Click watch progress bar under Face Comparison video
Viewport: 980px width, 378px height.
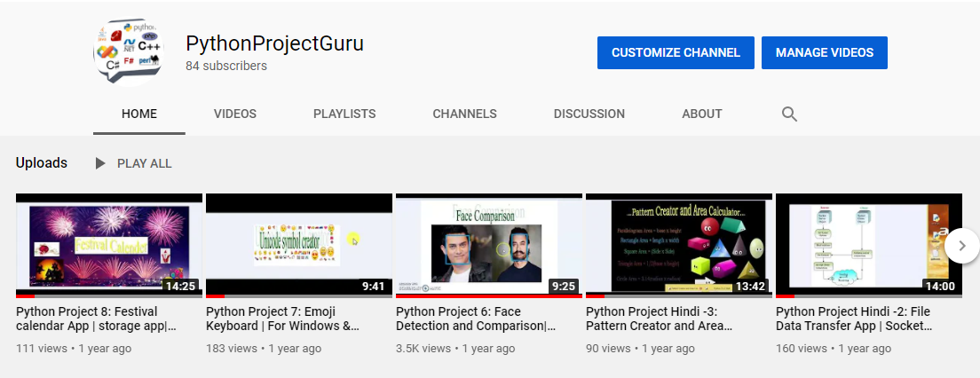(x=489, y=296)
